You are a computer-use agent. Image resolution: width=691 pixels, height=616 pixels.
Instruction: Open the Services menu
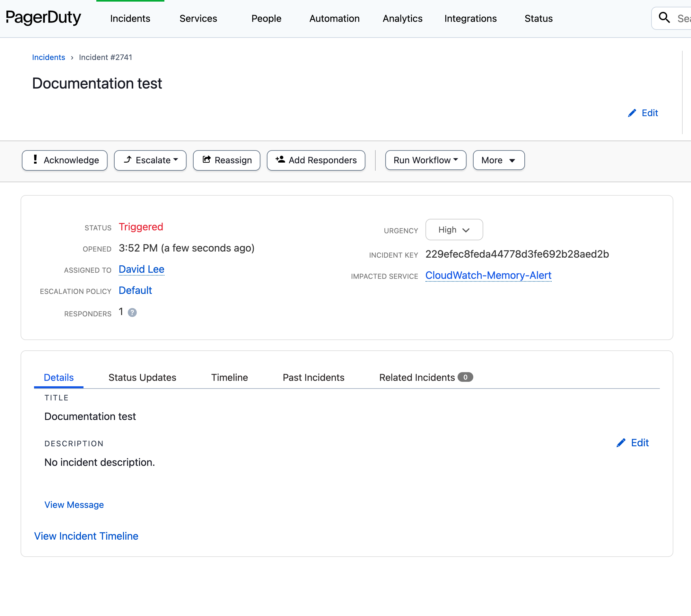pyautogui.click(x=198, y=19)
